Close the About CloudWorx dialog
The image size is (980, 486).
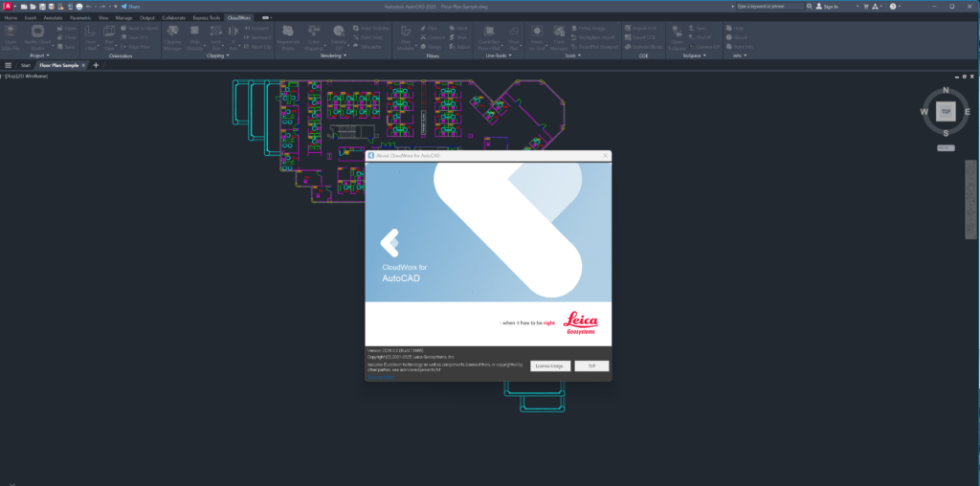coord(605,155)
